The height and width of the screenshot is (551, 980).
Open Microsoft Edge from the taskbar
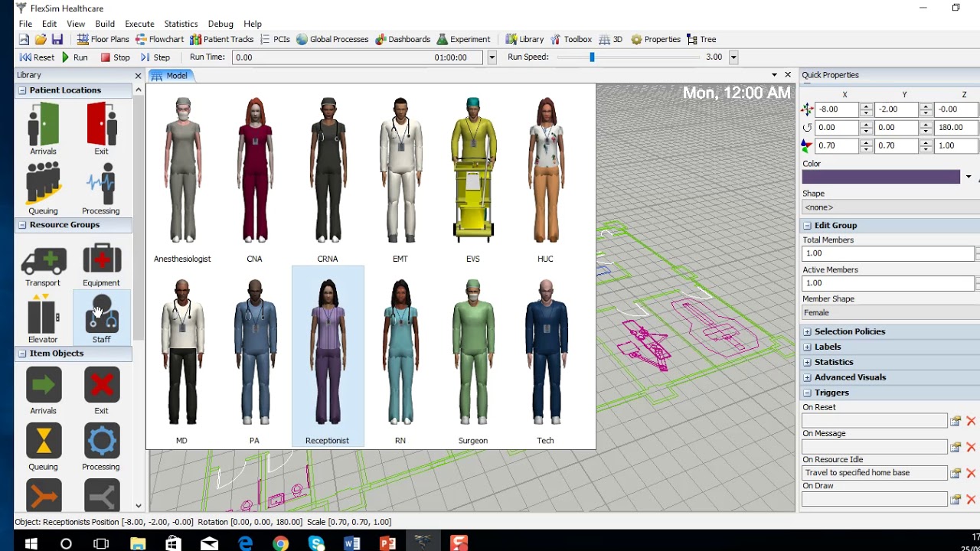click(x=245, y=543)
